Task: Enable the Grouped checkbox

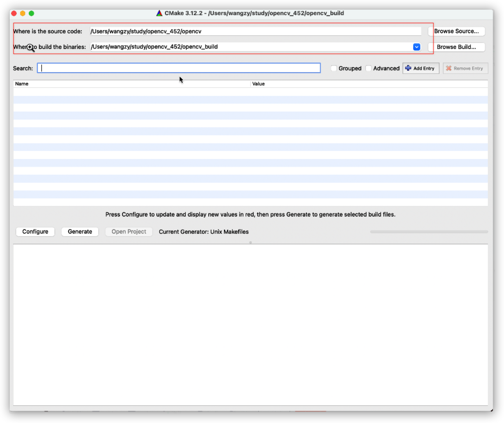Action: 334,68
